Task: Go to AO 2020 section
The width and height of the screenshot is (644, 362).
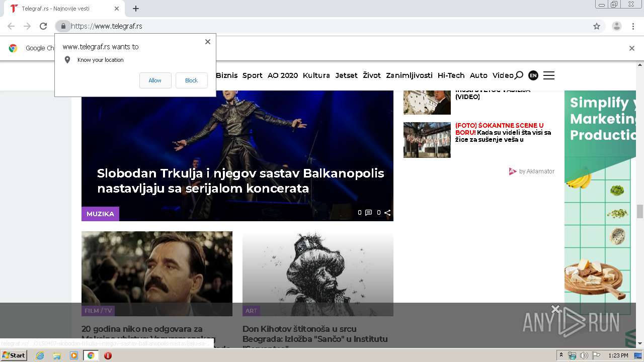Action: pyautogui.click(x=283, y=75)
